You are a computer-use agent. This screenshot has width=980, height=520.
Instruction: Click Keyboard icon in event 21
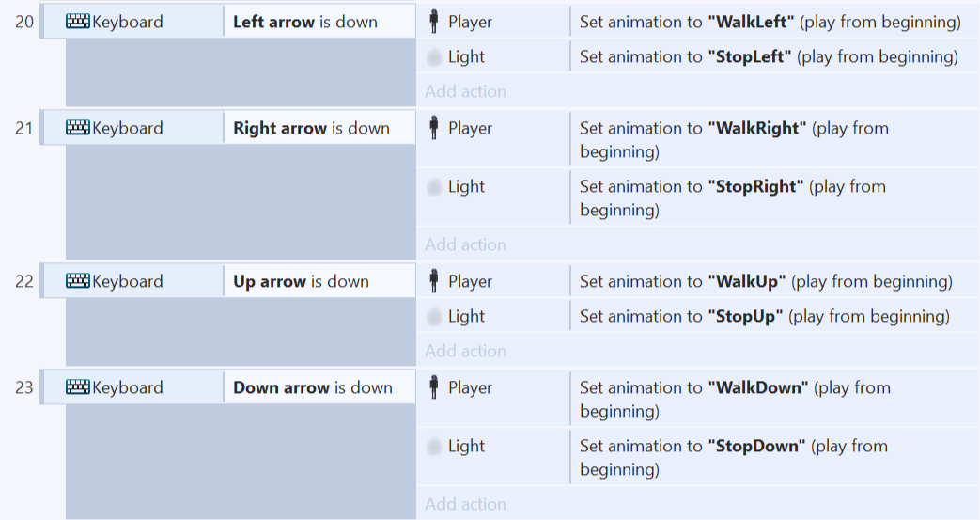[77, 128]
